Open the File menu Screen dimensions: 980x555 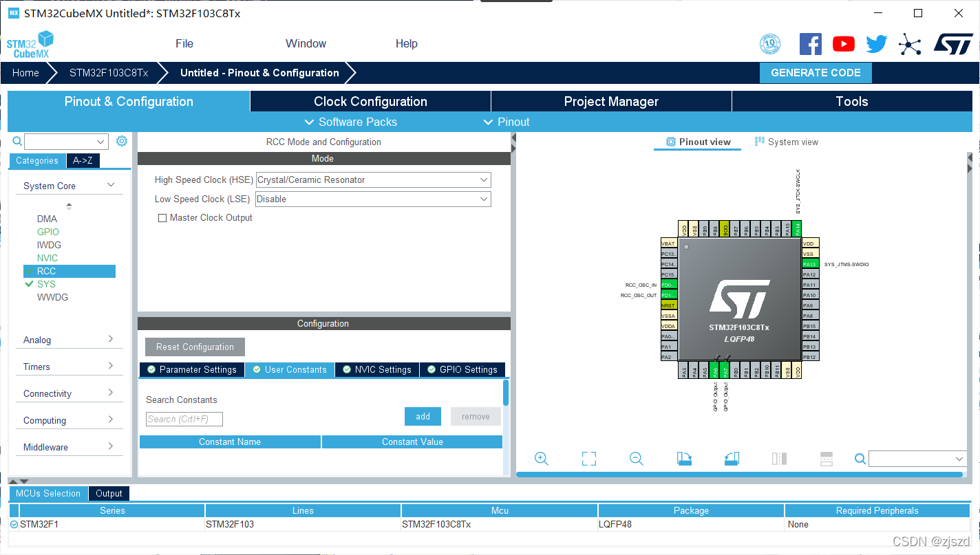(x=184, y=43)
